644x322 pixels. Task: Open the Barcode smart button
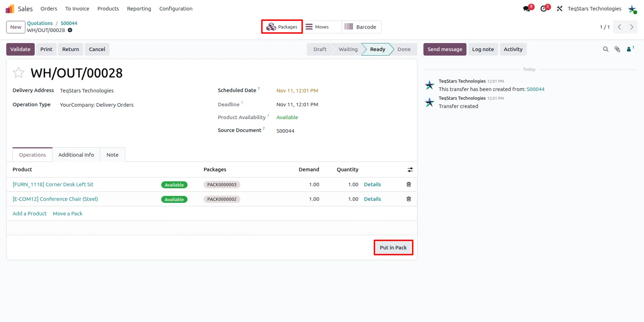[361, 27]
